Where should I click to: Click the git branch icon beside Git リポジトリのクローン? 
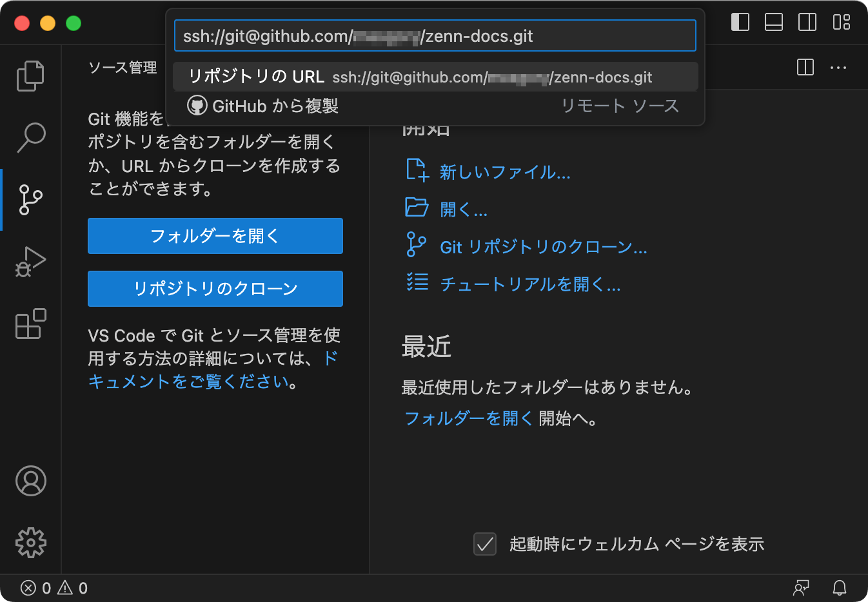pyautogui.click(x=416, y=245)
